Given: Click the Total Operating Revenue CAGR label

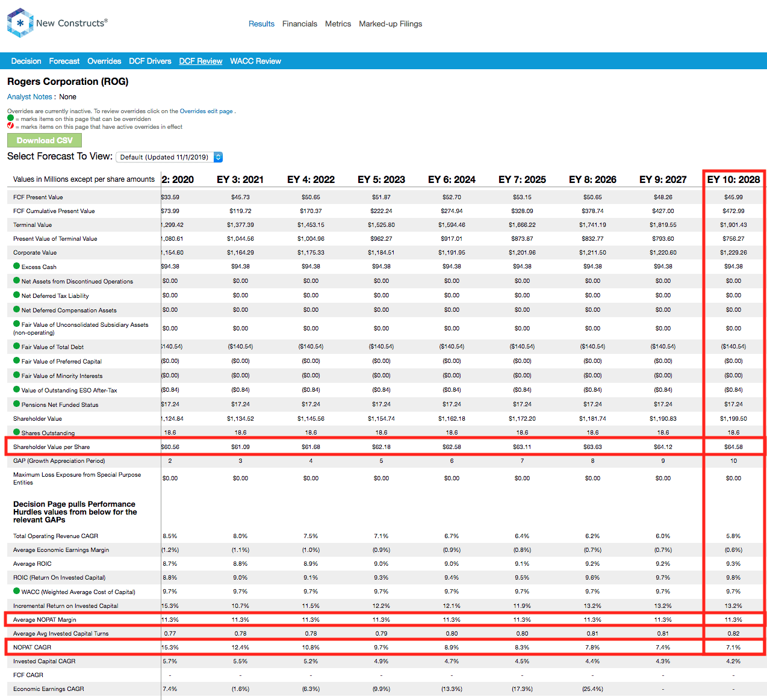Looking at the screenshot, I should pyautogui.click(x=55, y=536).
